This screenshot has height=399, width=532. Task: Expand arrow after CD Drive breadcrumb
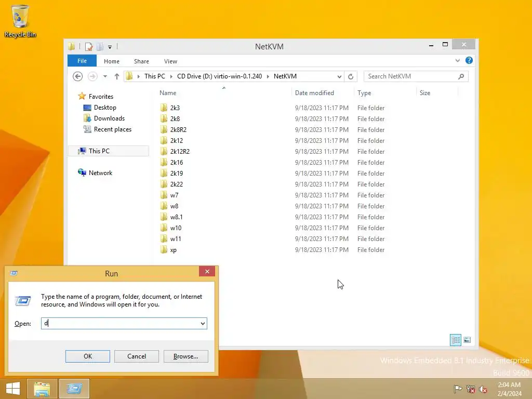tap(268, 76)
